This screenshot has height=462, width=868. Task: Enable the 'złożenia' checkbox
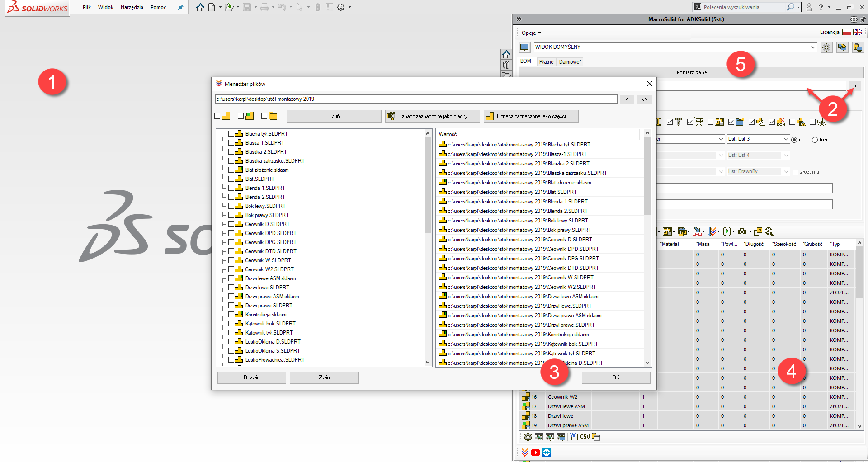pyautogui.click(x=795, y=172)
